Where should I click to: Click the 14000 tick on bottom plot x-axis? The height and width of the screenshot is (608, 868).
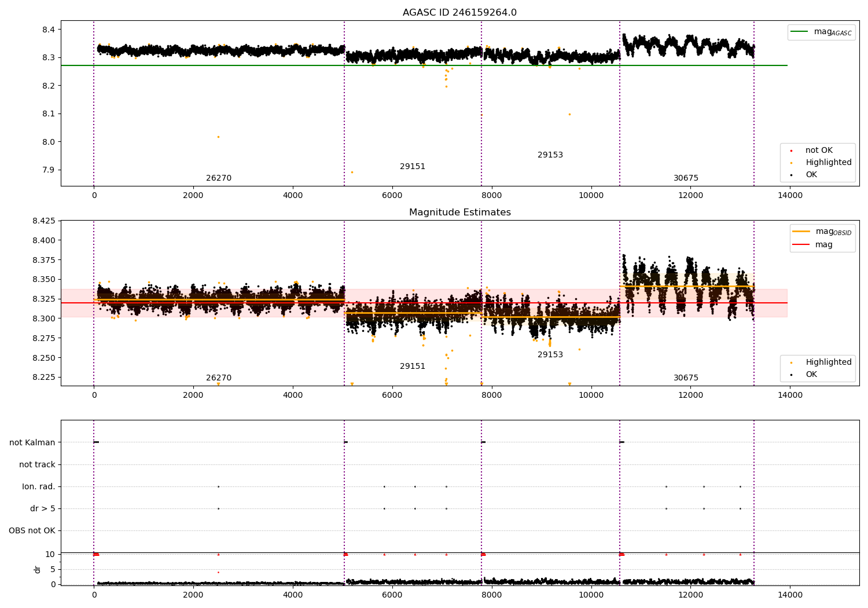click(x=790, y=595)
